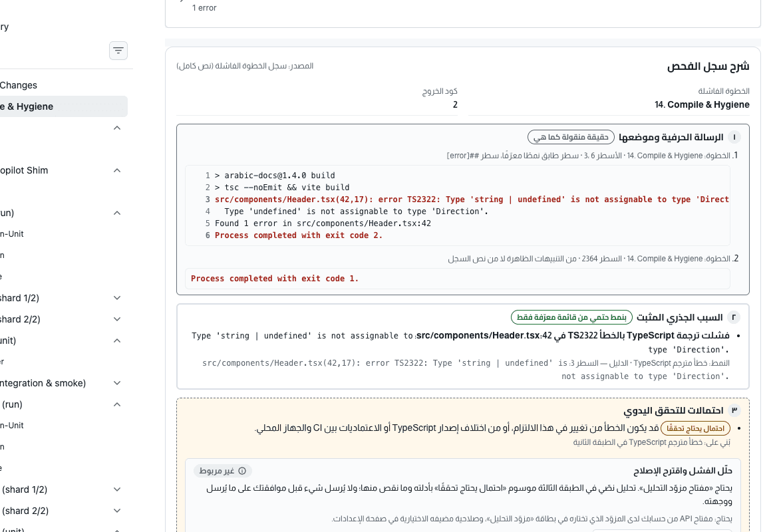Click the «احتمال يحتاج تحققًا» badge
This screenshot has height=532, width=777.
(x=695, y=428)
